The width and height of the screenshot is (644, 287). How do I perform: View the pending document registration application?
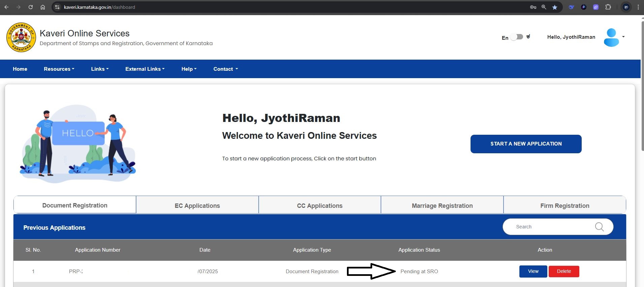point(533,272)
